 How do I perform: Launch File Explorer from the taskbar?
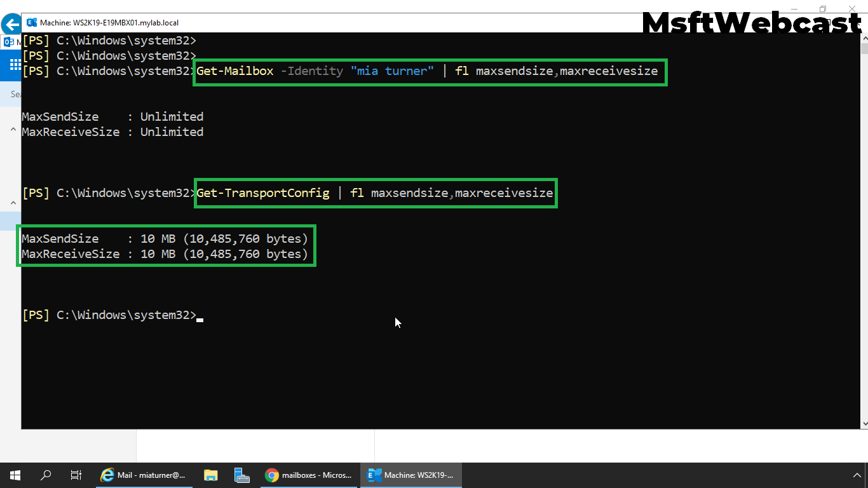[210, 475]
